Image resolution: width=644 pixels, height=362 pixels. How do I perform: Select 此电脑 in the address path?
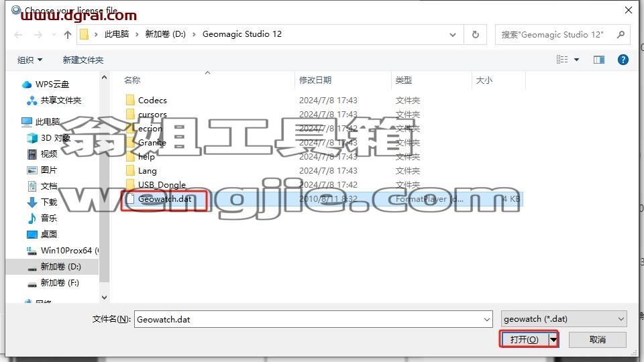click(x=116, y=34)
